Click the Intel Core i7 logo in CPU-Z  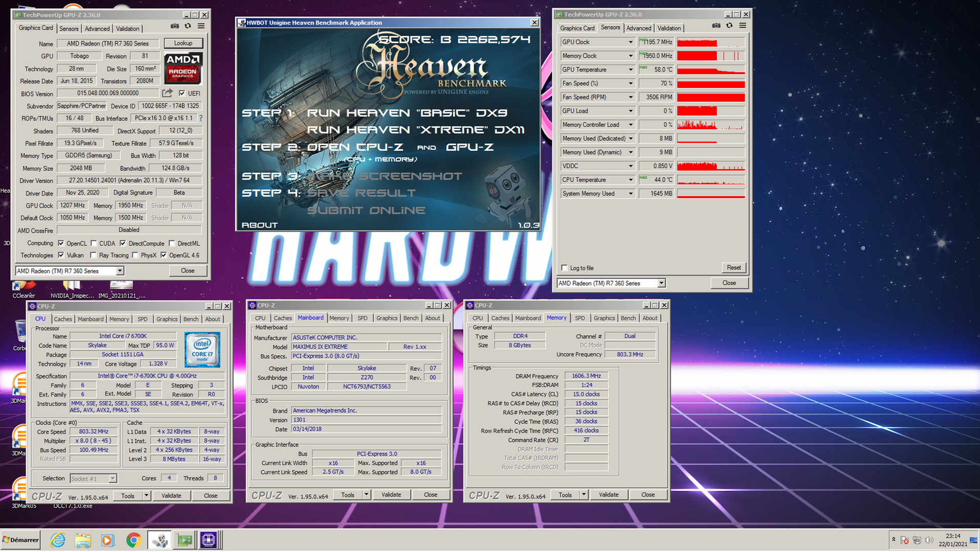[203, 350]
